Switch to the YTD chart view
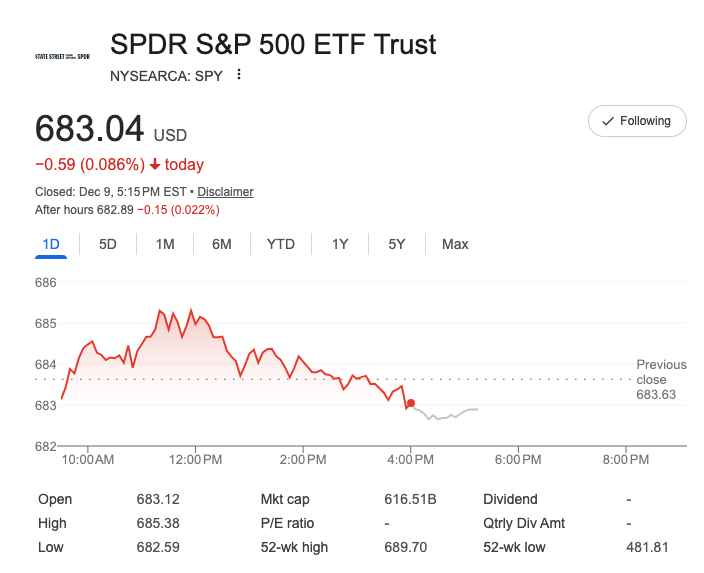Image resolution: width=704 pixels, height=573 pixels. (281, 244)
